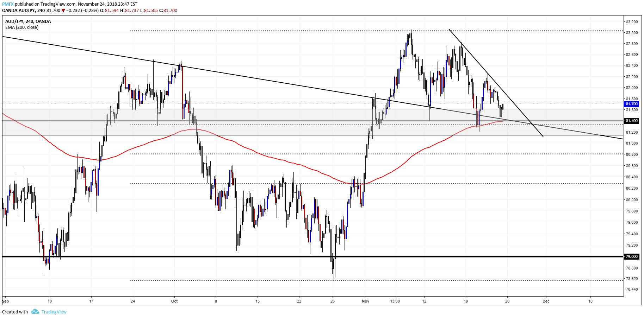Viewport: 644px width, 318px height.
Task: Click the 19 date label on time axis
Action: click(466, 301)
